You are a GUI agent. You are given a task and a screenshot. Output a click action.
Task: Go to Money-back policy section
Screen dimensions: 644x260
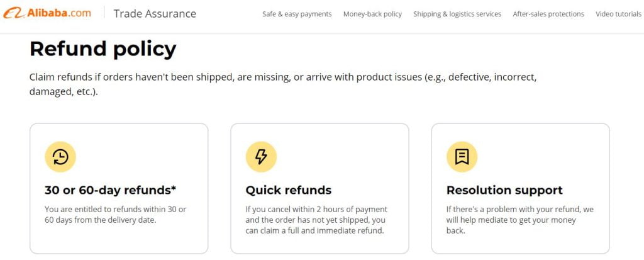pos(372,14)
